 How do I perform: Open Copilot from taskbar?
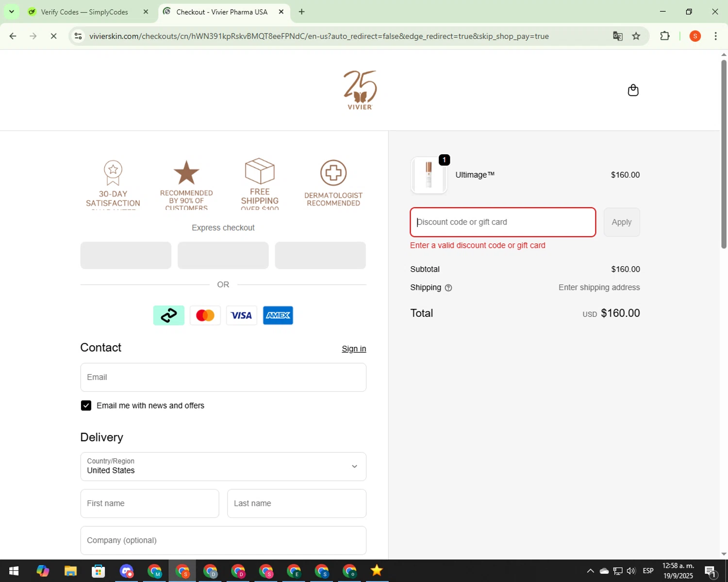43,571
